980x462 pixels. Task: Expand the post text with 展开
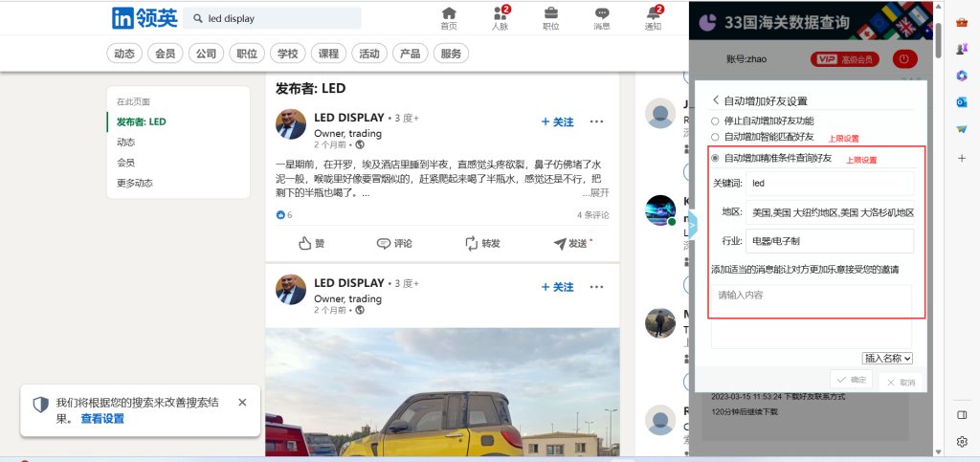pyautogui.click(x=598, y=192)
